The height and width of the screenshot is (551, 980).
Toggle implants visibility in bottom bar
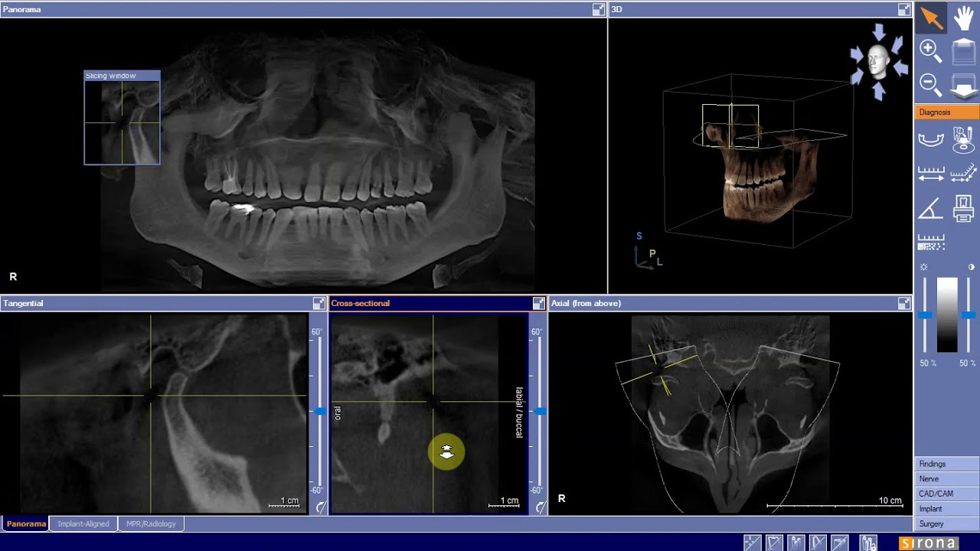(x=796, y=543)
